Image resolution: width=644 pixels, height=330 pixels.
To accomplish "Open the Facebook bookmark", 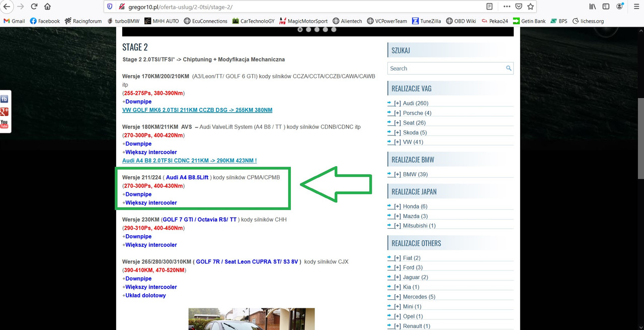I will [45, 21].
